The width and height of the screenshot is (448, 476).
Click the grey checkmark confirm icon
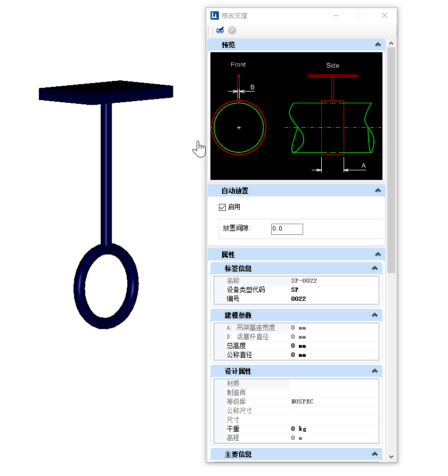click(232, 30)
